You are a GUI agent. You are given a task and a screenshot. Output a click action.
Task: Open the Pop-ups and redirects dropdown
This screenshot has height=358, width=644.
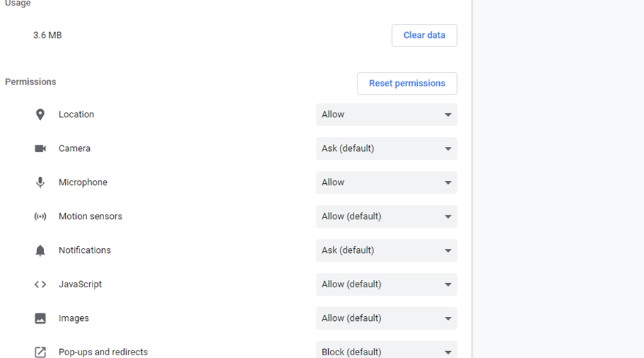[x=386, y=350]
